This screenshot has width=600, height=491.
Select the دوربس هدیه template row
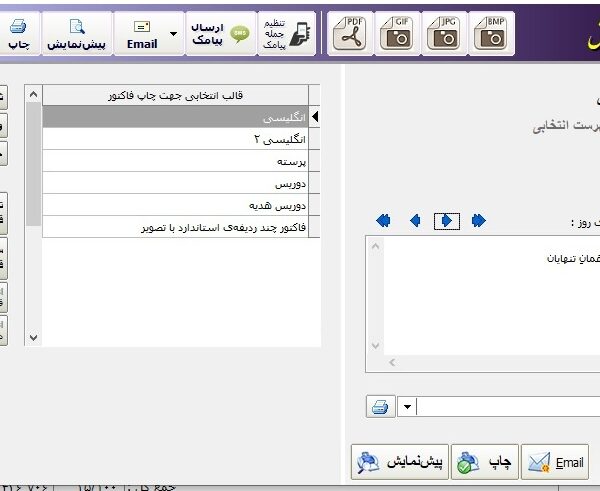pyautogui.click(x=175, y=205)
